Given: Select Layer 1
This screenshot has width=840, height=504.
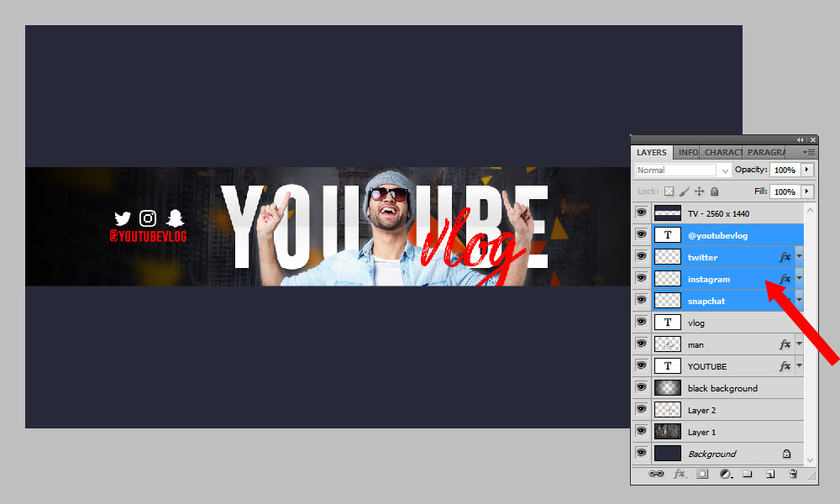Looking at the screenshot, I should 727,432.
